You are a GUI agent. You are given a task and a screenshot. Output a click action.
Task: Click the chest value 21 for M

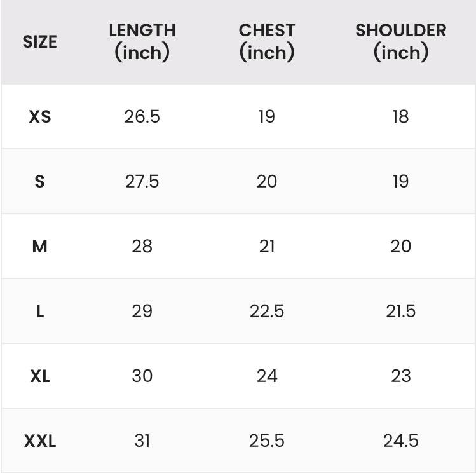pyautogui.click(x=267, y=246)
